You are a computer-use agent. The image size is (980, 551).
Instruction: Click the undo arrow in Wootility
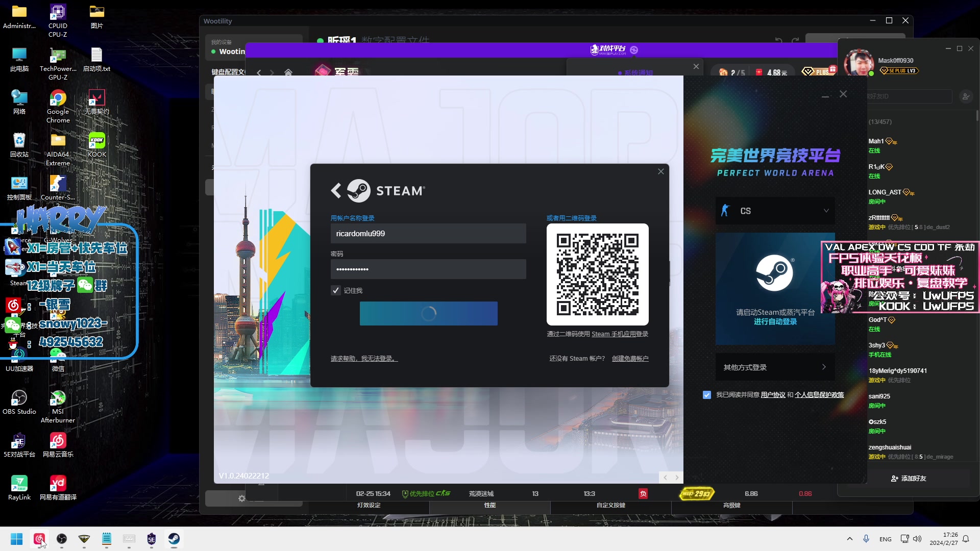(x=778, y=40)
